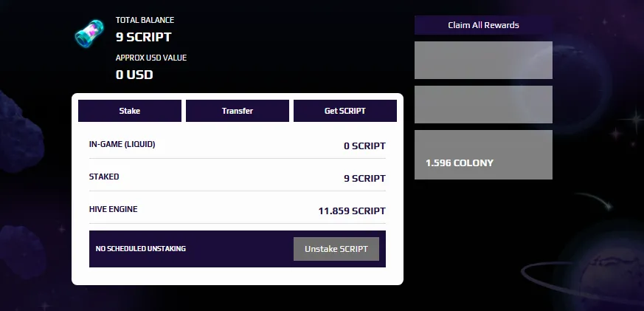The image size is (644, 311).
Task: Select the Get SCRIPT button
Action: click(345, 111)
